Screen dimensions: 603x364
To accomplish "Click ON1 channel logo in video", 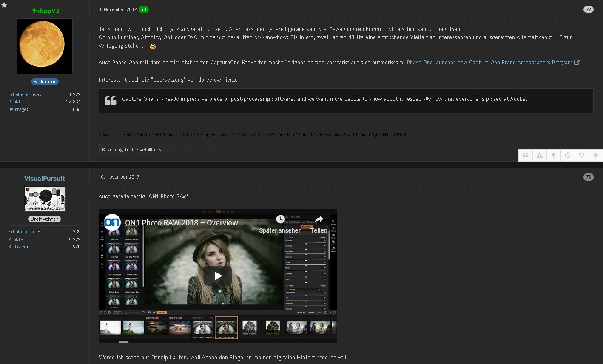I will pos(112,222).
